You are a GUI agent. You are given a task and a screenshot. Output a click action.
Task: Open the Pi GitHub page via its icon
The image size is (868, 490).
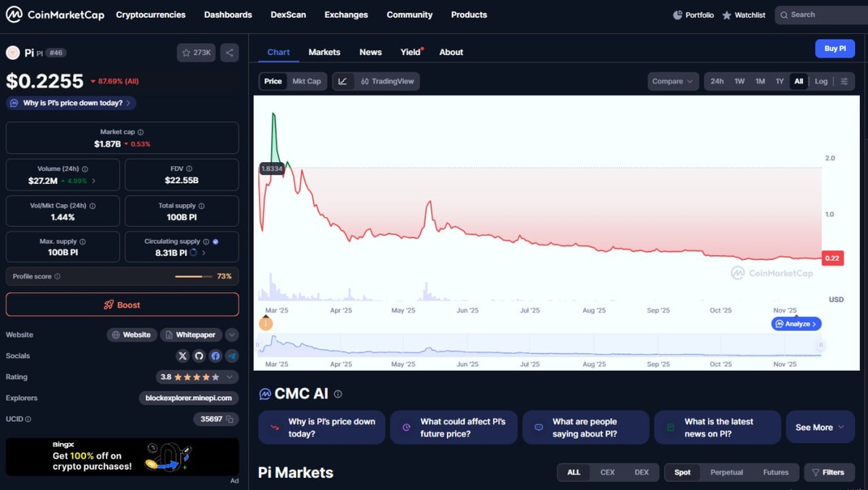pyautogui.click(x=199, y=355)
